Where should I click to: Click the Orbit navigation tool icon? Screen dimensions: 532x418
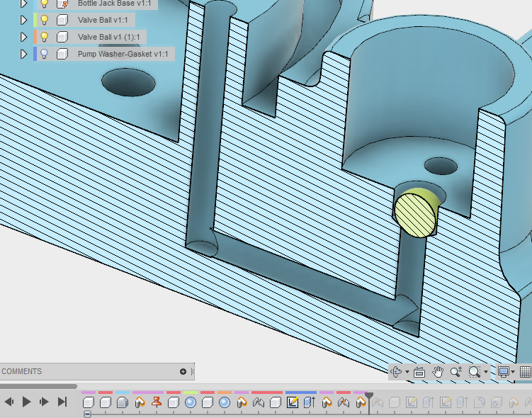396,372
